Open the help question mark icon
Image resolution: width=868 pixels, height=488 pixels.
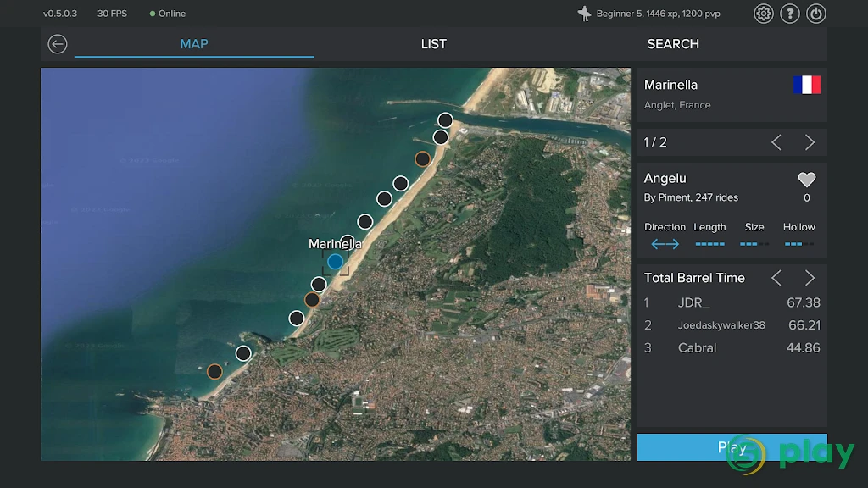(x=790, y=14)
